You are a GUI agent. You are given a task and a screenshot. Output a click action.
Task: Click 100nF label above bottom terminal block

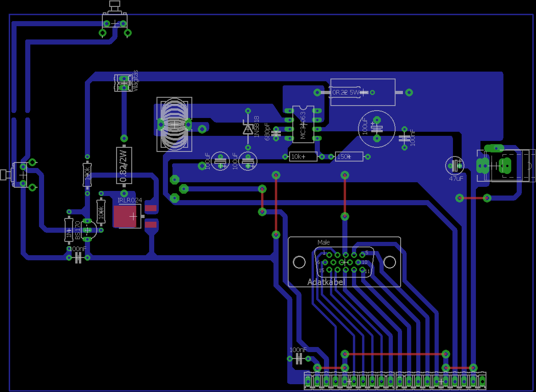point(298,350)
